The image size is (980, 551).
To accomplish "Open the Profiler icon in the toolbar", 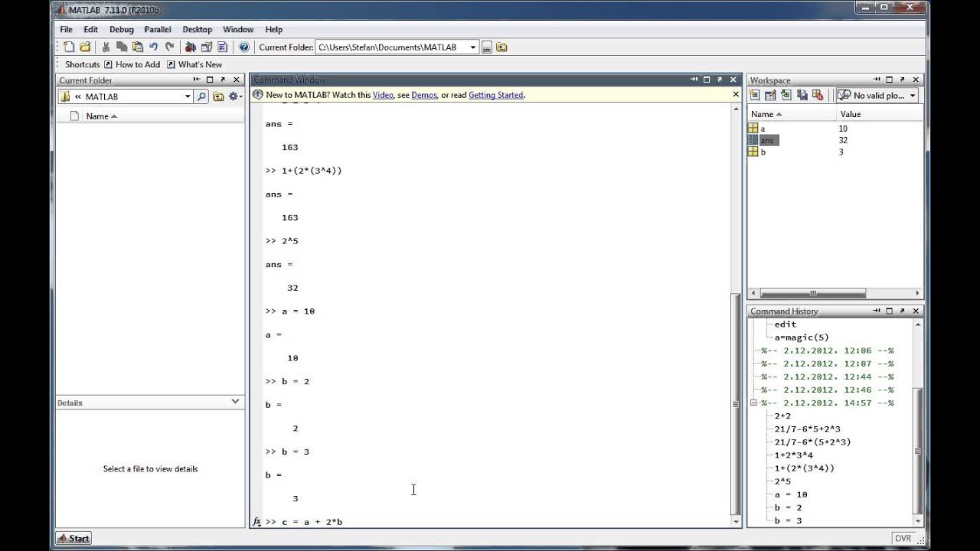I will [x=223, y=47].
